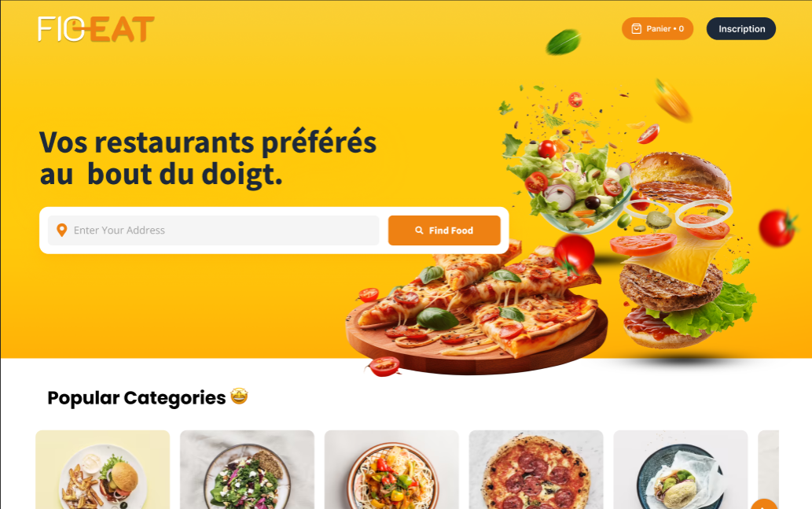Click the orange carousel next arrow
Viewport: 812px width, 509px height.
[764, 505]
